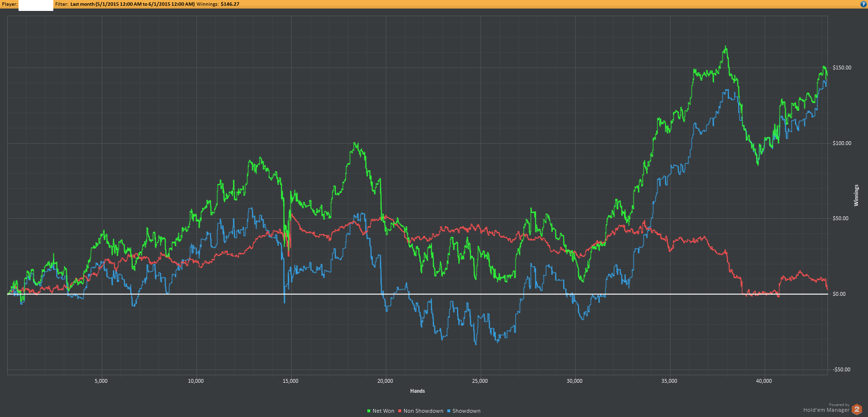Click the '35,000' x-axis label
This screenshot has height=417, width=868.
(x=670, y=381)
